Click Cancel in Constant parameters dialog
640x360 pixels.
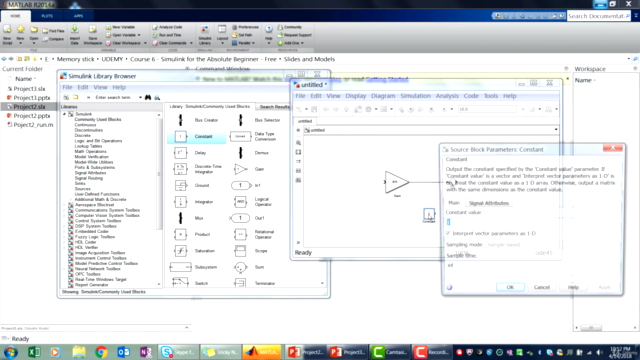point(542,287)
